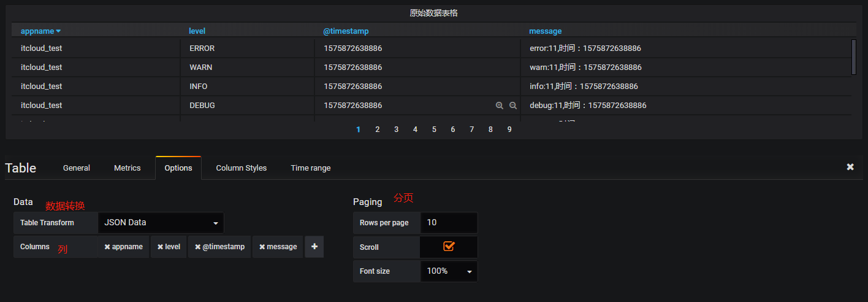The width and height of the screenshot is (868, 302).
Task: Click the message cell starting with info:11
Action: pos(686,86)
